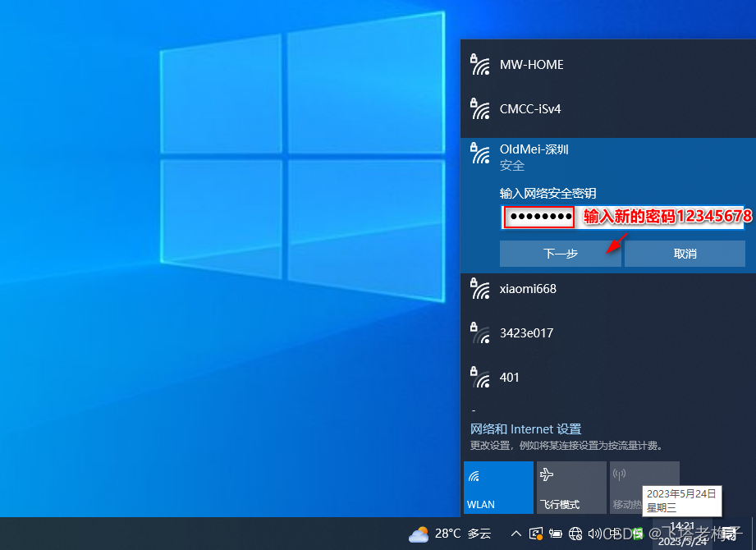Click the green IME tray icon
This screenshot has height=550, width=756.
tap(638, 534)
